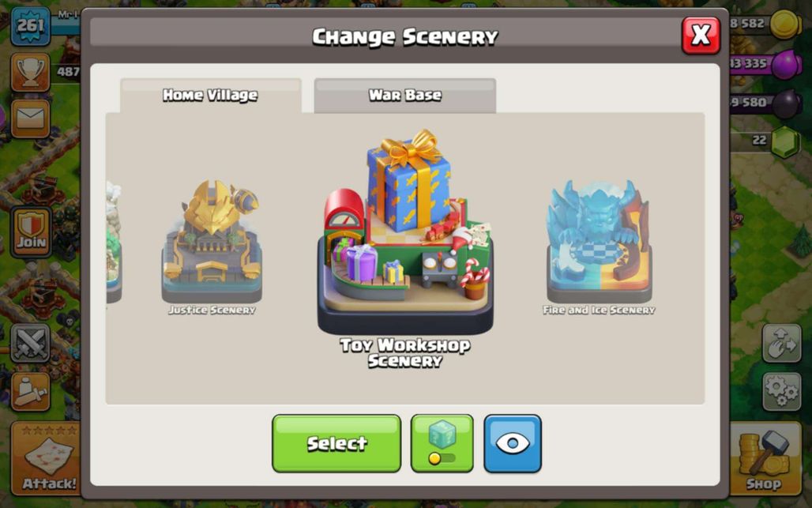Open the Shop button
Screen dimensions: 812x508
pyautogui.click(x=765, y=459)
